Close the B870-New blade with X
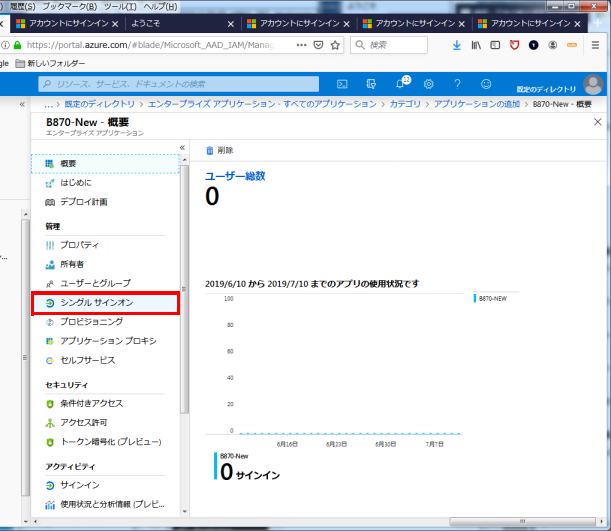The image size is (611, 531). pos(597,122)
